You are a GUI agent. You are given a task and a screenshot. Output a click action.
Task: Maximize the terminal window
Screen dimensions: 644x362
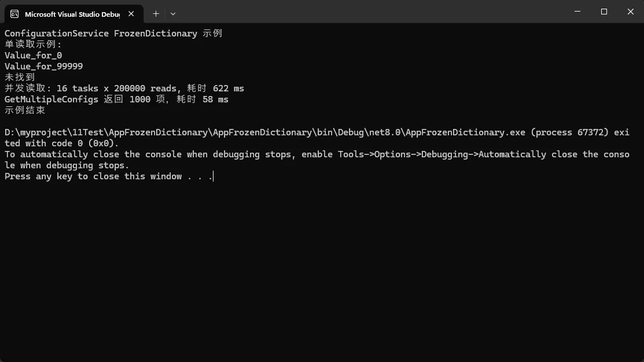coord(604,12)
